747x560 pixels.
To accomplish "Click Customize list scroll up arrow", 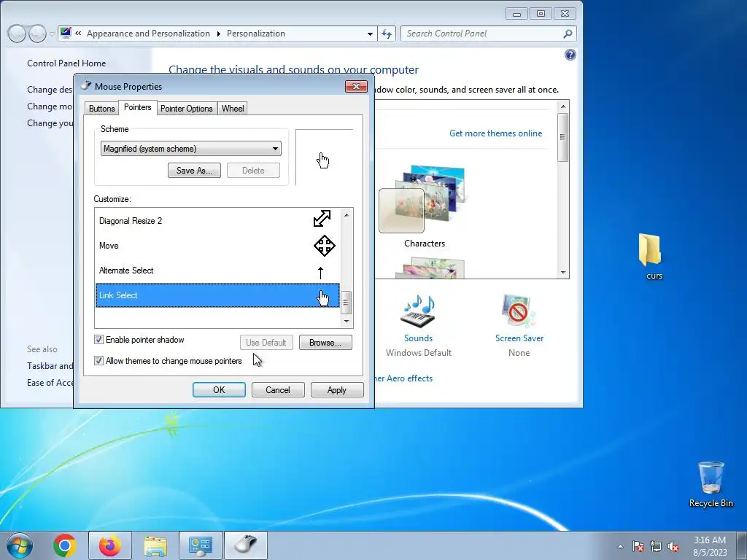I will pos(347,215).
